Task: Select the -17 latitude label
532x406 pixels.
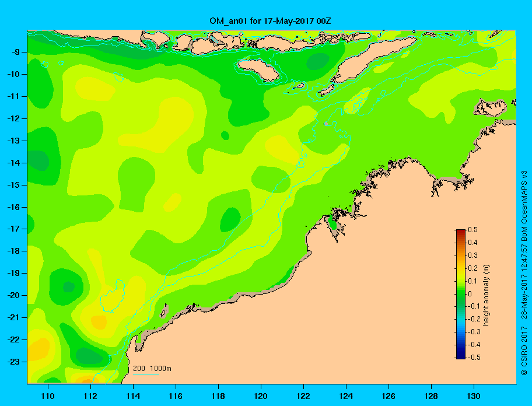Action: tap(13, 229)
